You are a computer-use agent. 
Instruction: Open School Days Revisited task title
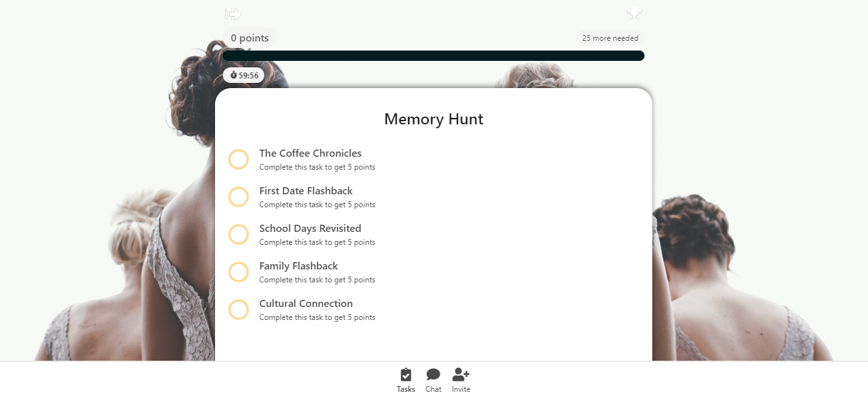(x=310, y=229)
